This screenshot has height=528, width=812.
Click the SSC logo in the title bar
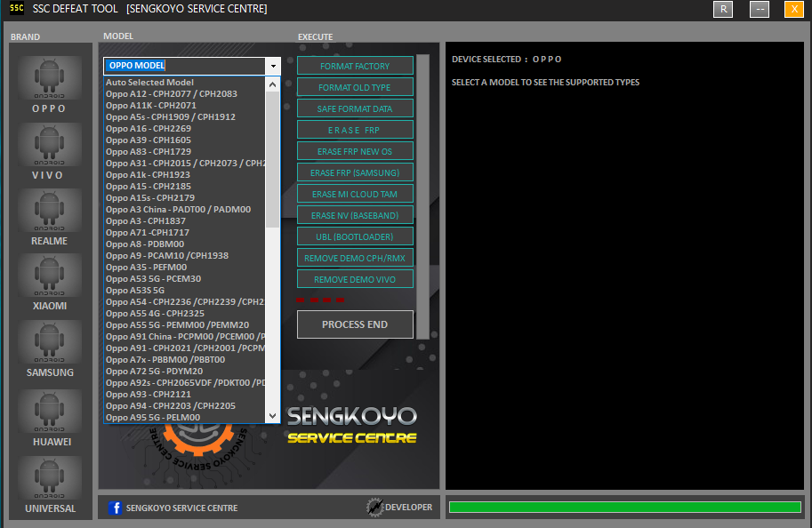click(14, 9)
